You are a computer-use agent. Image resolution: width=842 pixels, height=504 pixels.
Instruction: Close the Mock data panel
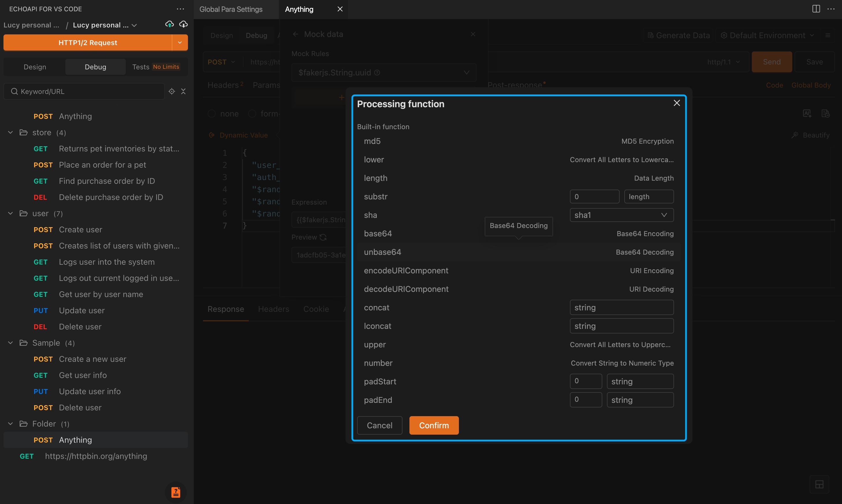(x=473, y=34)
